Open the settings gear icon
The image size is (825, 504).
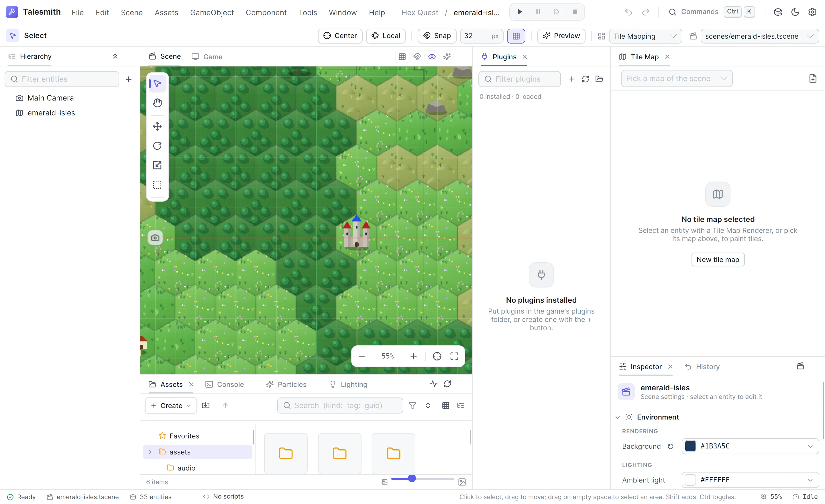pos(812,12)
